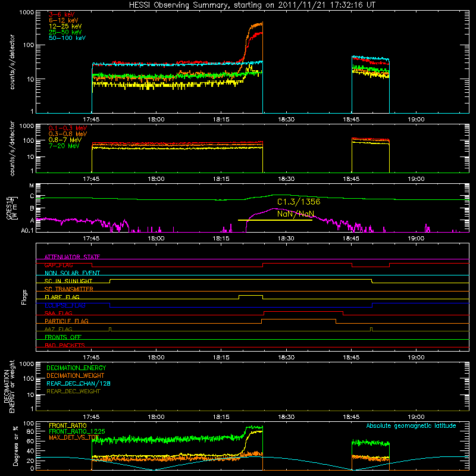
Task: Select the FRONT_RATIO_1225 legend label
Action: click(x=77, y=431)
